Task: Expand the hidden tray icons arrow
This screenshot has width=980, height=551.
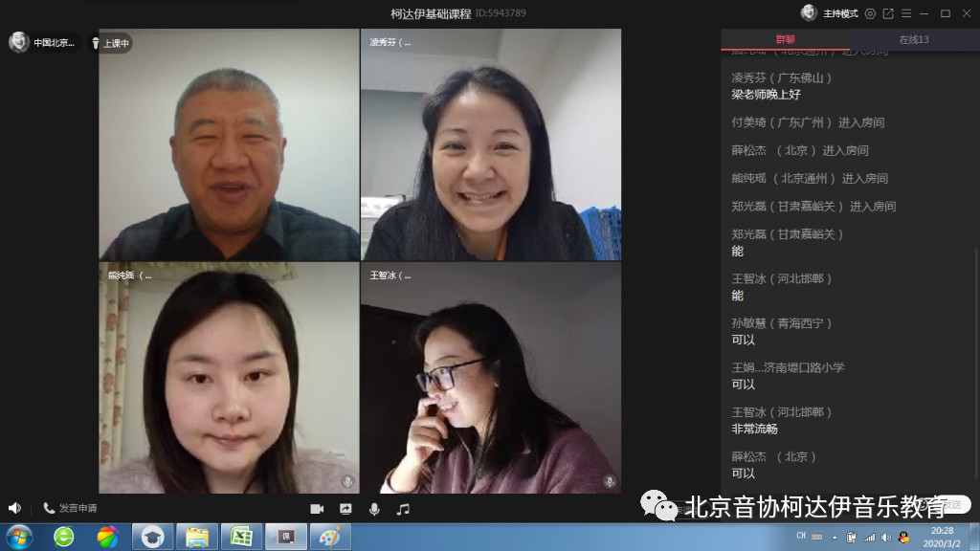Action: (x=834, y=538)
